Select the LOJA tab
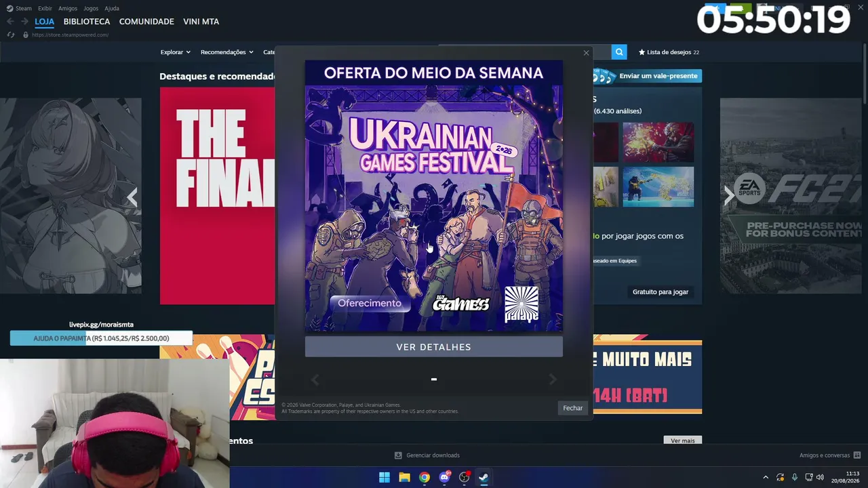 [45, 22]
